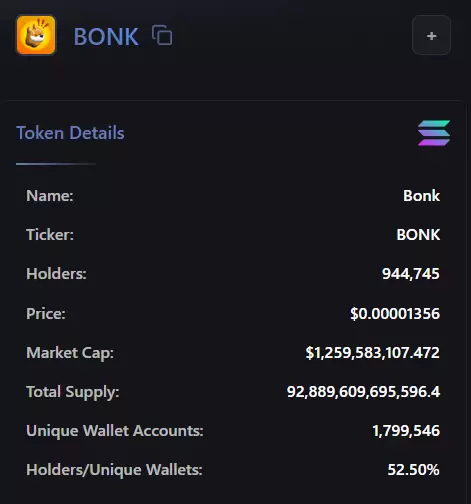Click the Market Cap label

(70, 353)
